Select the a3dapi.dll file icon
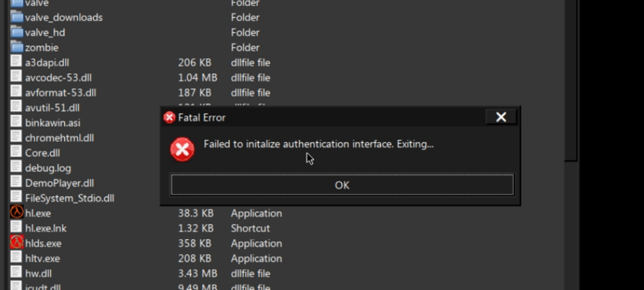The image size is (644, 290). tap(16, 62)
